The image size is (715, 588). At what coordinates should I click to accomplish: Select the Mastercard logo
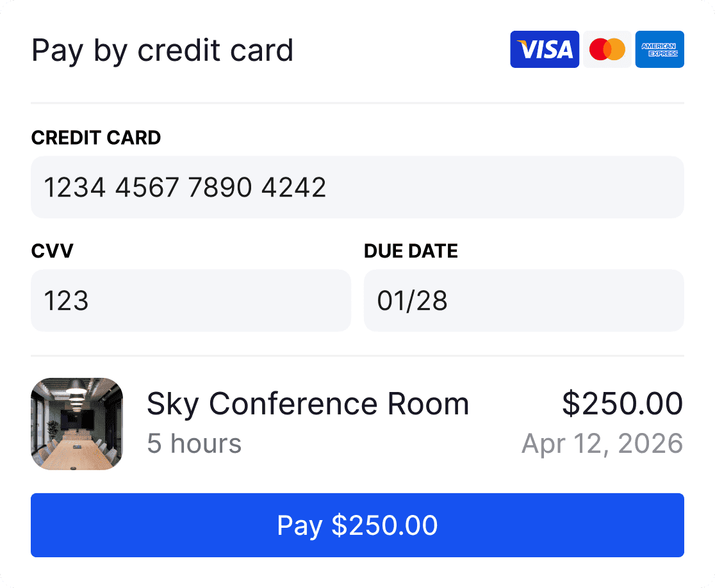(x=607, y=49)
